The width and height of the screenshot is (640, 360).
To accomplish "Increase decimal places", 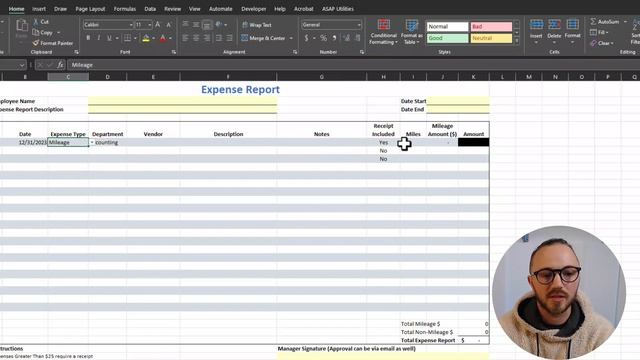I will pos(347,38).
